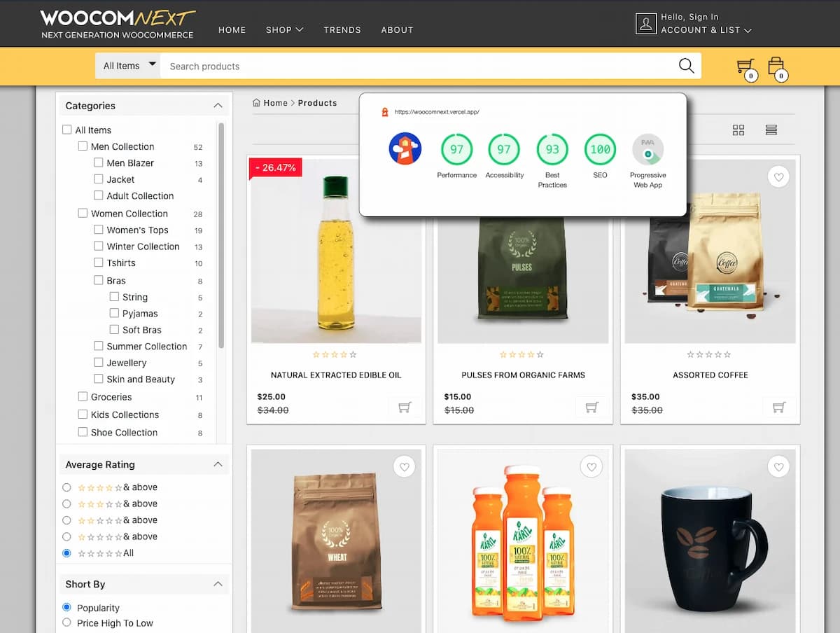Click the Home breadcrumb link
This screenshot has width=840, height=633.
point(275,102)
